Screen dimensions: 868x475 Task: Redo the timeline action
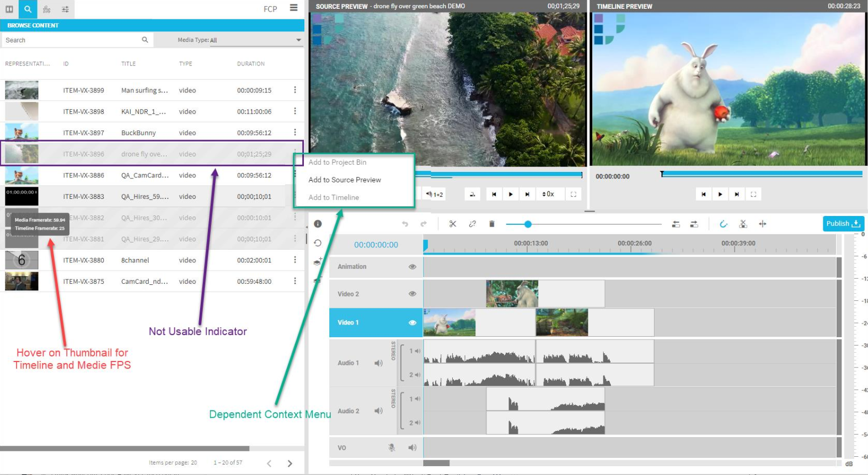(424, 224)
